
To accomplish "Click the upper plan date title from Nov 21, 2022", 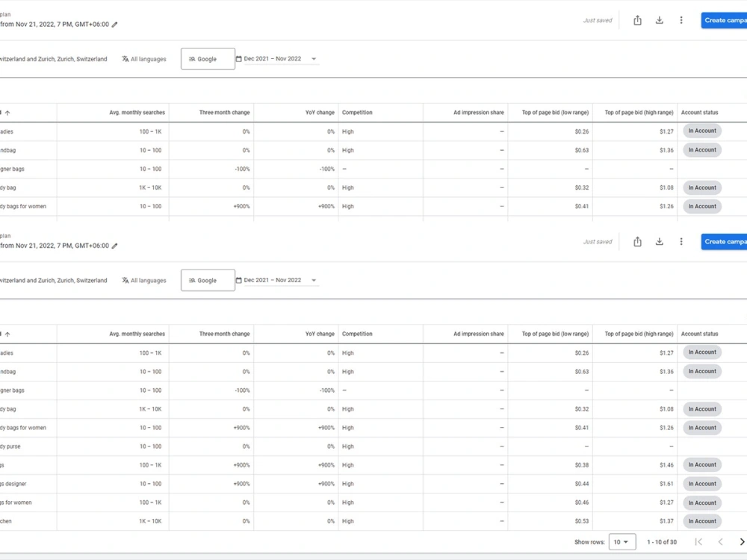I will (55, 25).
